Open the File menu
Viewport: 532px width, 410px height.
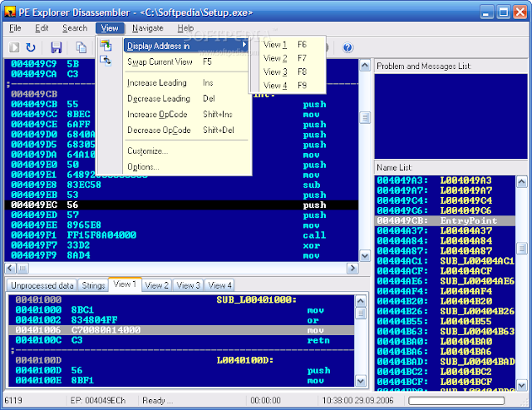(x=15, y=28)
